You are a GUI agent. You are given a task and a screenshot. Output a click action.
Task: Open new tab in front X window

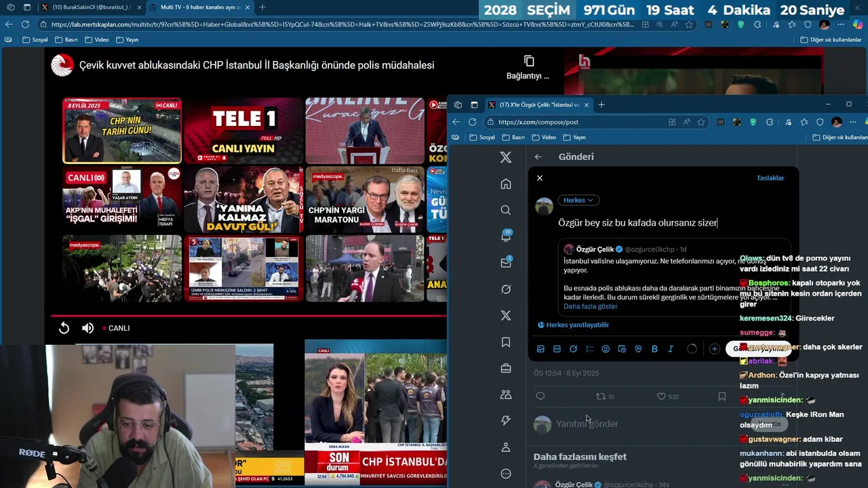click(x=601, y=104)
